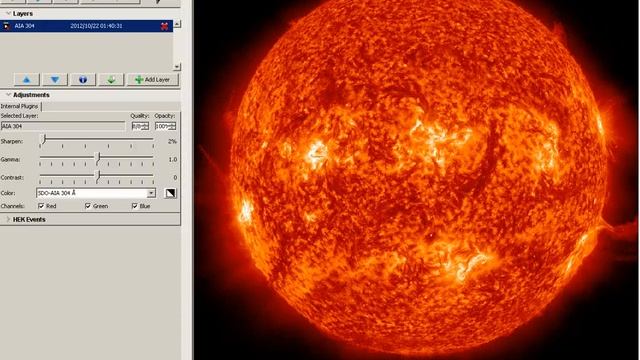This screenshot has width=640, height=360.
Task: Toggle the Green channel checkbox
Action: [x=88, y=206]
